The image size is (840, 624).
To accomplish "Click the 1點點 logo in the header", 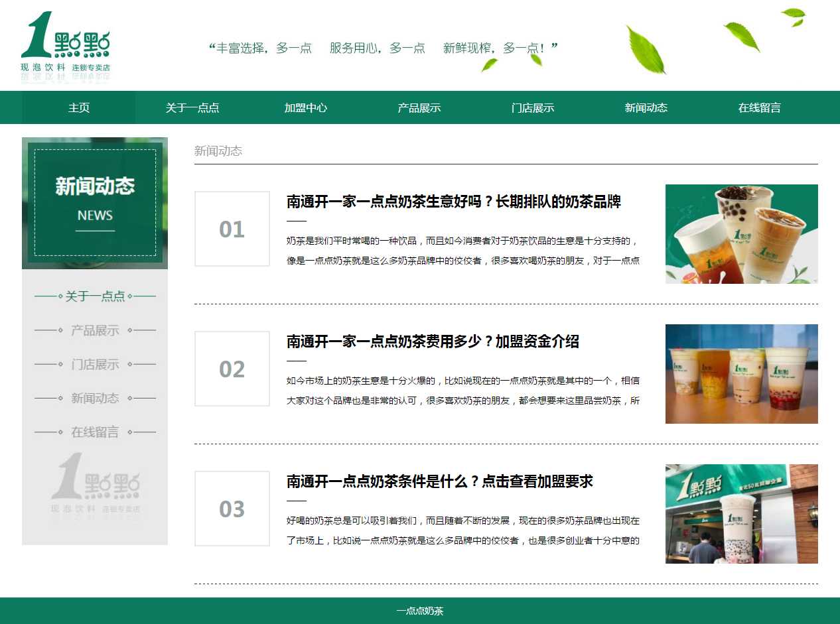I will pos(65,45).
